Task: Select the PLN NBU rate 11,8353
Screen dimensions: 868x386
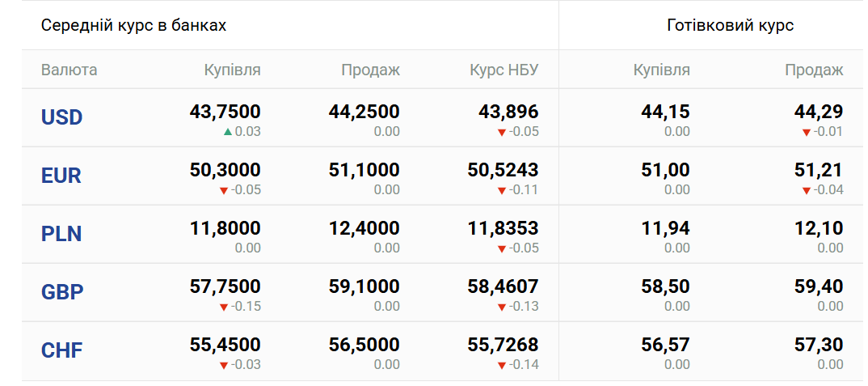Action: tap(503, 228)
